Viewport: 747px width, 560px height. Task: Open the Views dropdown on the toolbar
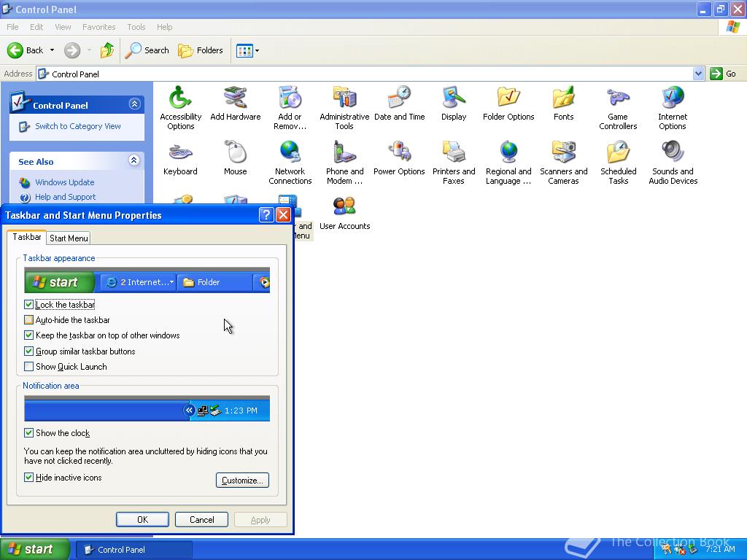(x=255, y=50)
